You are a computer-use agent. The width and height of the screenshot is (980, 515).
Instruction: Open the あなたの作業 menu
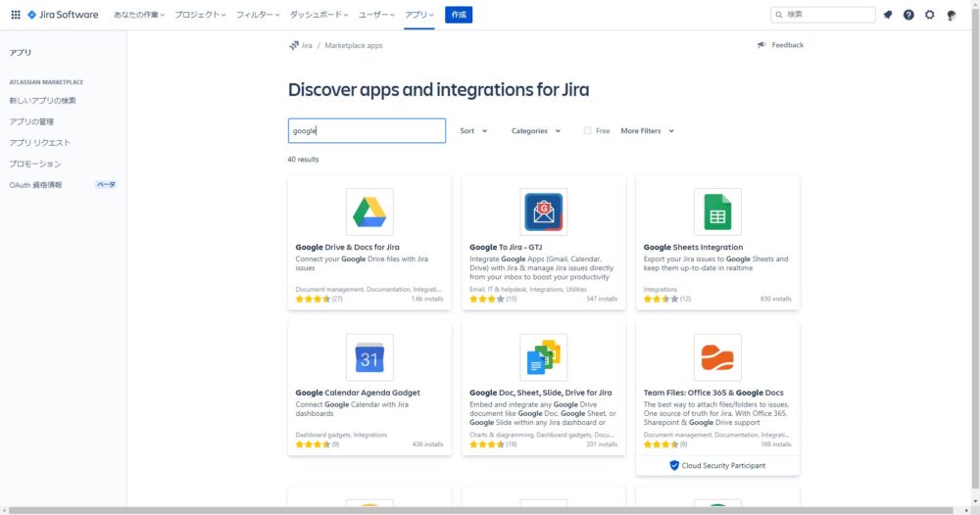tap(139, 15)
